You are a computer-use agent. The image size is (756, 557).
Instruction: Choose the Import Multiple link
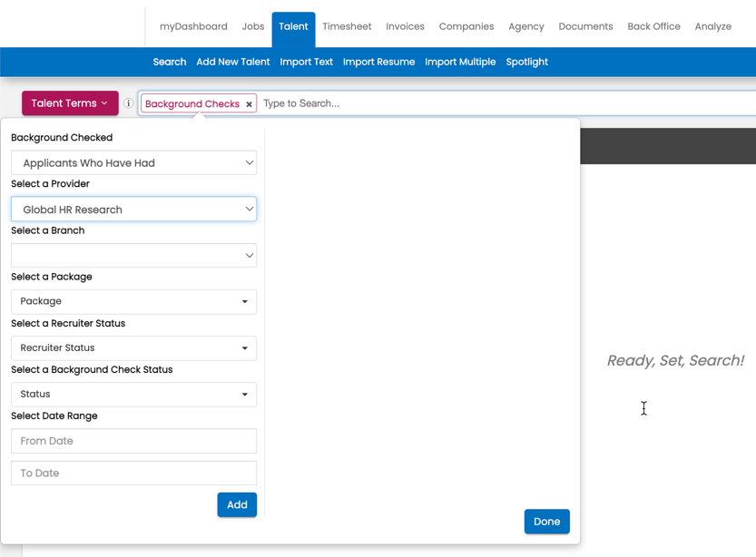460,62
